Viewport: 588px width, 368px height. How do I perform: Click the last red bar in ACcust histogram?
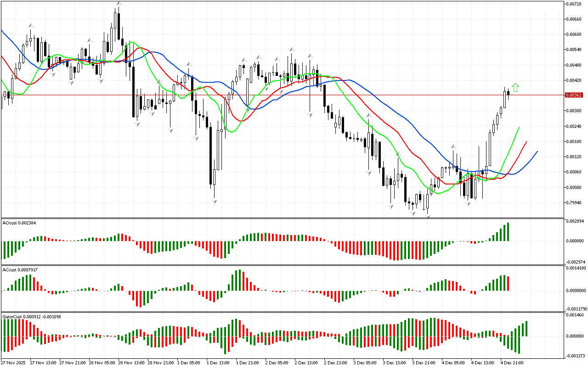click(508, 283)
